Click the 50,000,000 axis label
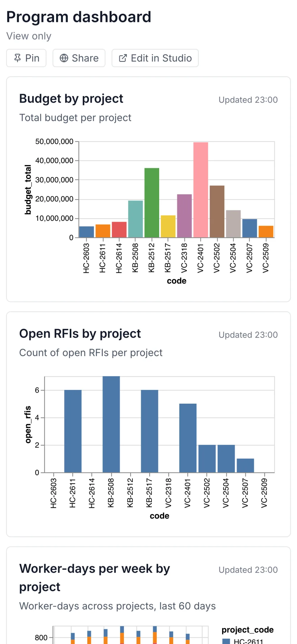The image size is (297, 644). [54, 142]
